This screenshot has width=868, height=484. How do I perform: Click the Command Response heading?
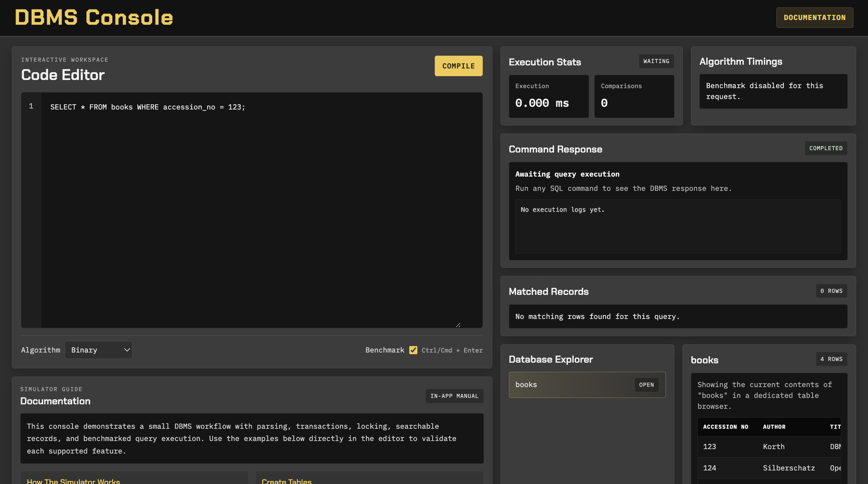coord(555,149)
